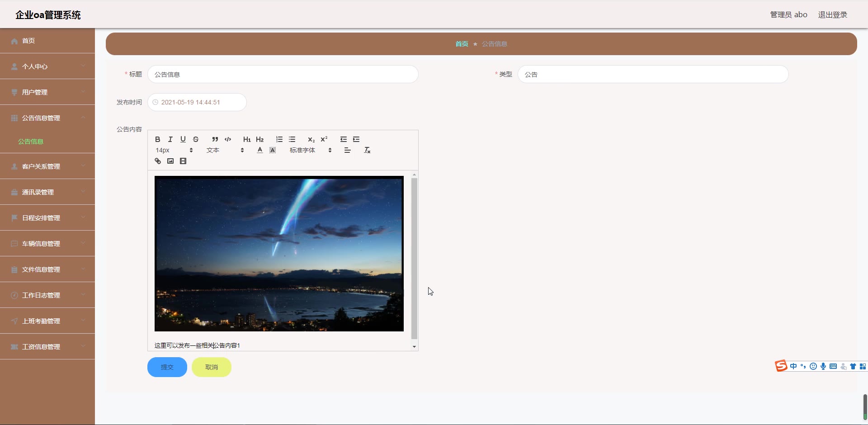868x425 pixels.
Task: Insert an image into the editor
Action: click(170, 161)
